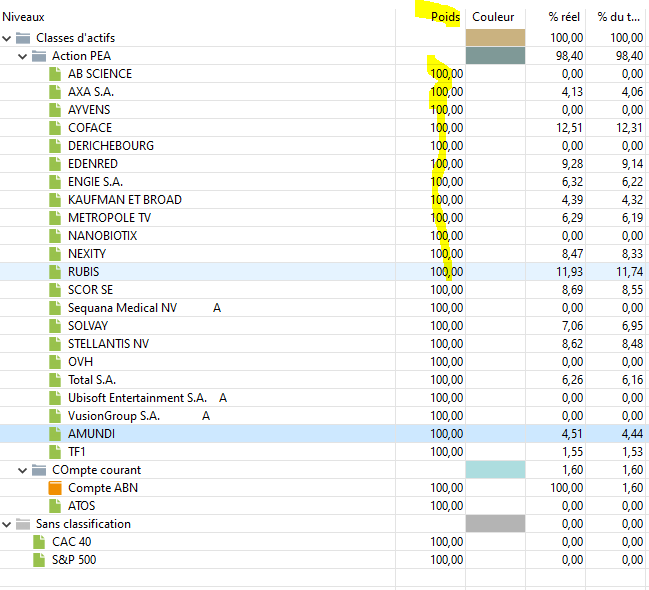Sort by the Poids column header
This screenshot has height=590, width=649.
[x=445, y=17]
